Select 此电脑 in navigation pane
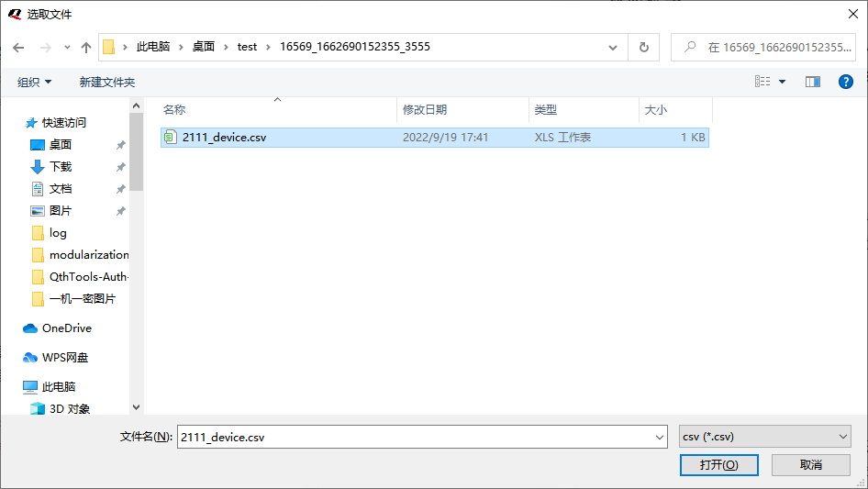868x489 pixels. 49,386
